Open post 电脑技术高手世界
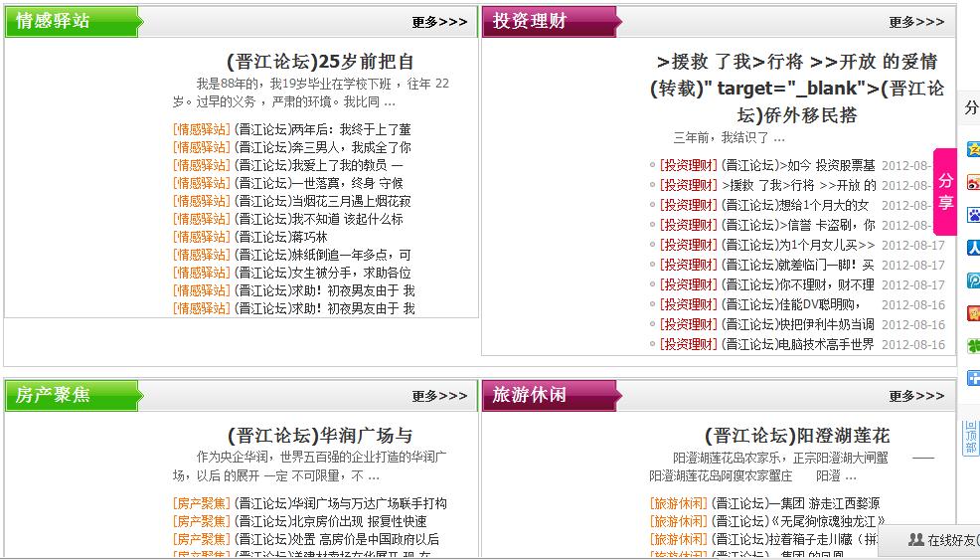Screen dimensions: 980x560 coord(797,345)
